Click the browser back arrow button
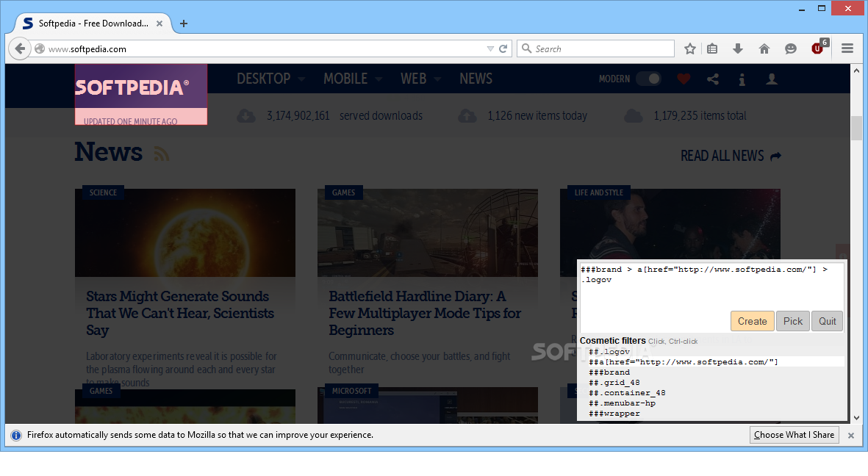868x476 pixels. click(20, 48)
